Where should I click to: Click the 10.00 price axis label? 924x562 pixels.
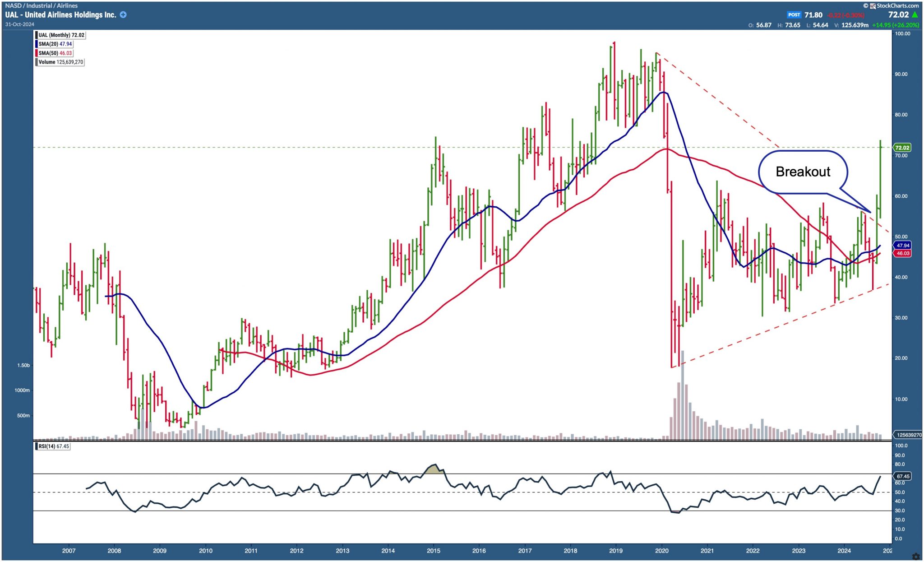point(901,399)
